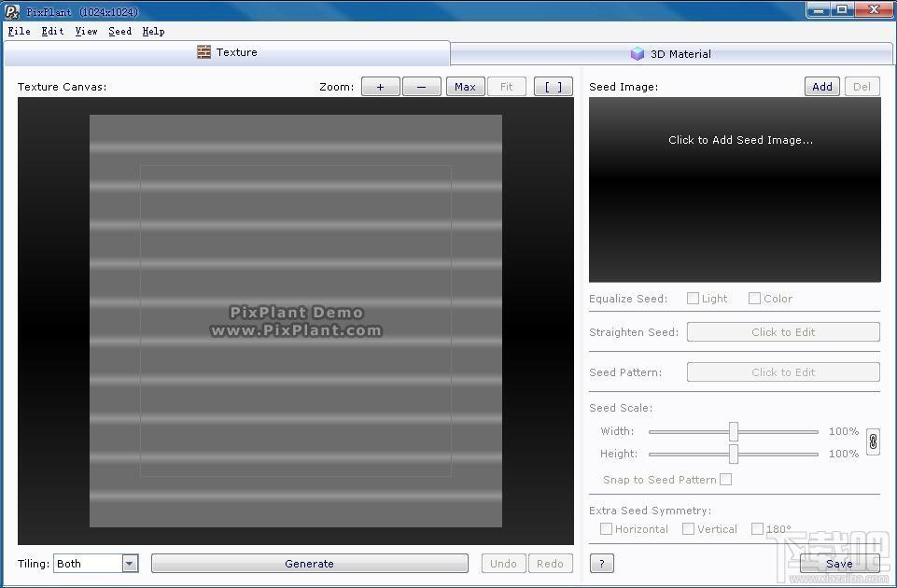Image resolution: width=897 pixels, height=588 pixels.
Task: Click the Fit zoom button
Action: point(506,87)
